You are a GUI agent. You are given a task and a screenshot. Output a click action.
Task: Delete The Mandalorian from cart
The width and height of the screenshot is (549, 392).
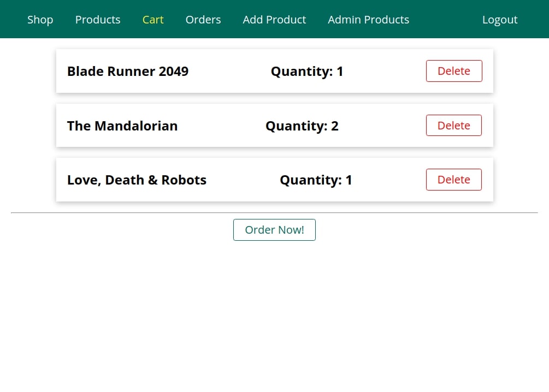coord(454,126)
